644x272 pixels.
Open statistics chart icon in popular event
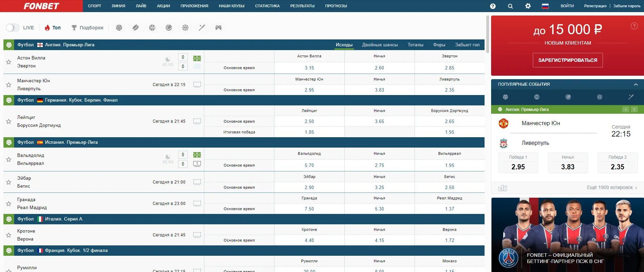pos(502,188)
